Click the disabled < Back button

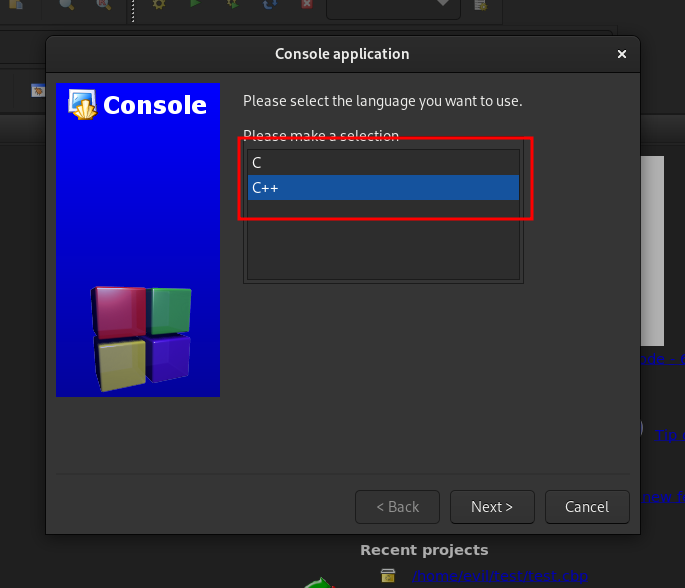coord(397,507)
